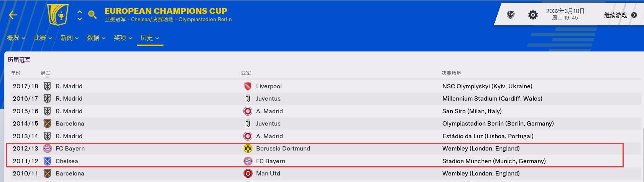
Task: Select the 历史 tab
Action: 150,38
